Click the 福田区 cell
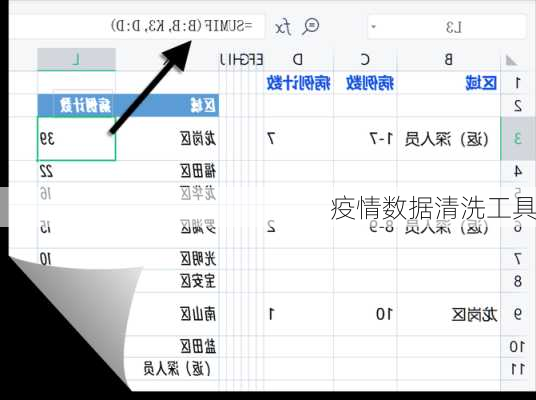The width and height of the screenshot is (536, 400). [x=168, y=171]
